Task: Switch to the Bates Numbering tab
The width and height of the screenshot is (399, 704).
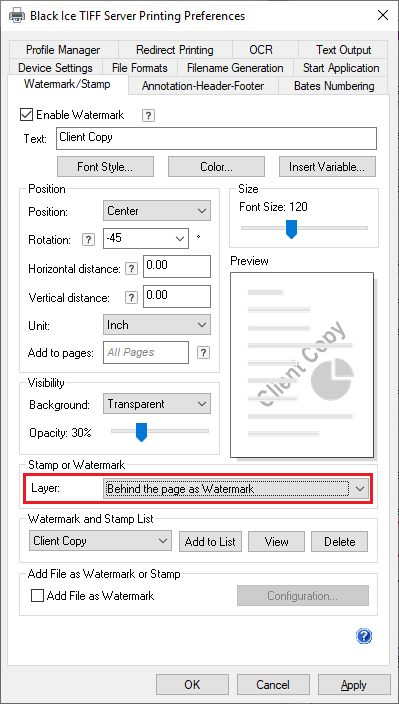Action: tap(334, 86)
